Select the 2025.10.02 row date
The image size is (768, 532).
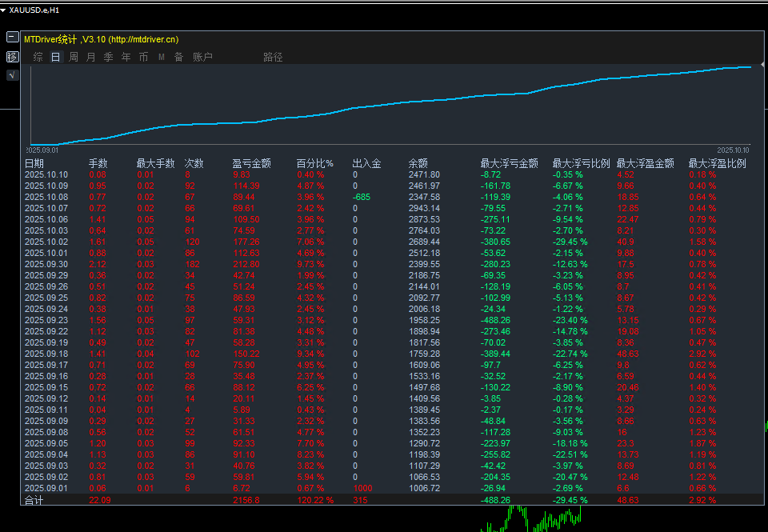[46, 241]
